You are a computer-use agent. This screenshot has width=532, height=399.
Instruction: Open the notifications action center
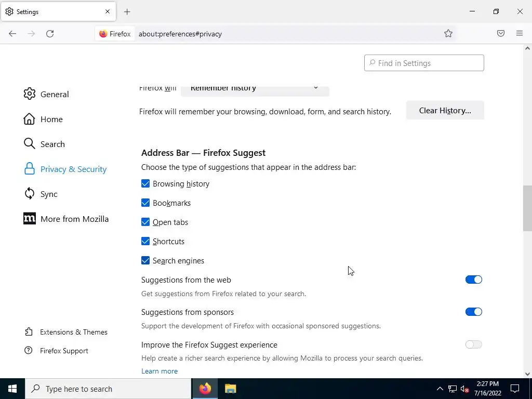click(515, 389)
